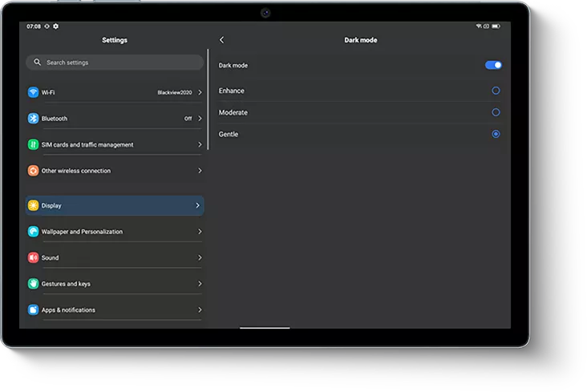Go back using the back arrow
The height and width of the screenshot is (392, 587).
pyautogui.click(x=222, y=40)
